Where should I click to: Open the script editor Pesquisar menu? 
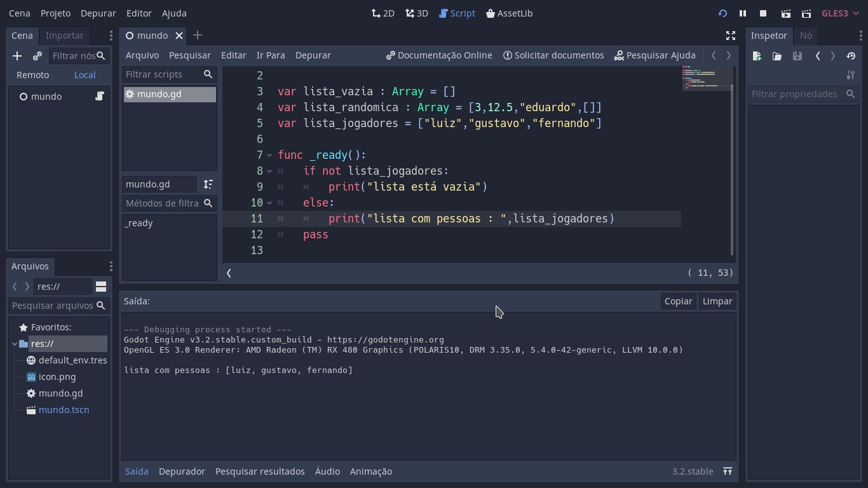point(190,55)
